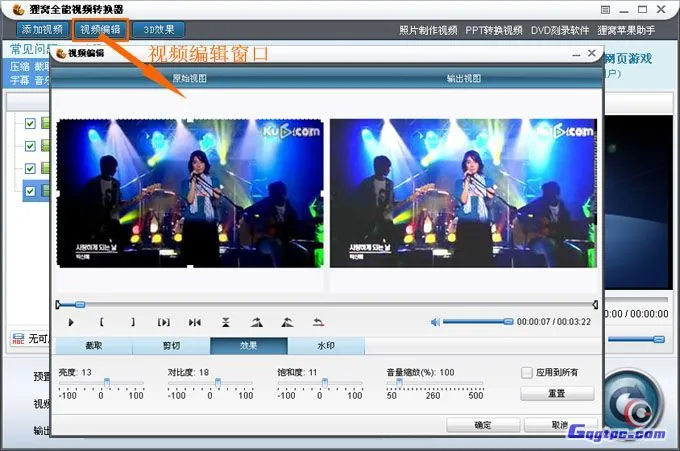Uncheck the second file list checkbox
The height and width of the screenshot is (451, 680).
click(30, 146)
